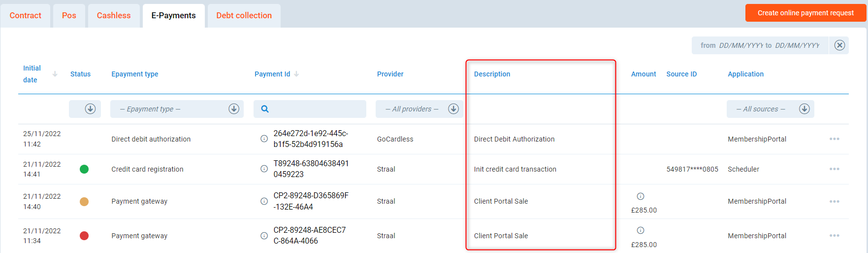Click the Initial date sort arrow
The height and width of the screenshot is (253, 868).
[55, 74]
